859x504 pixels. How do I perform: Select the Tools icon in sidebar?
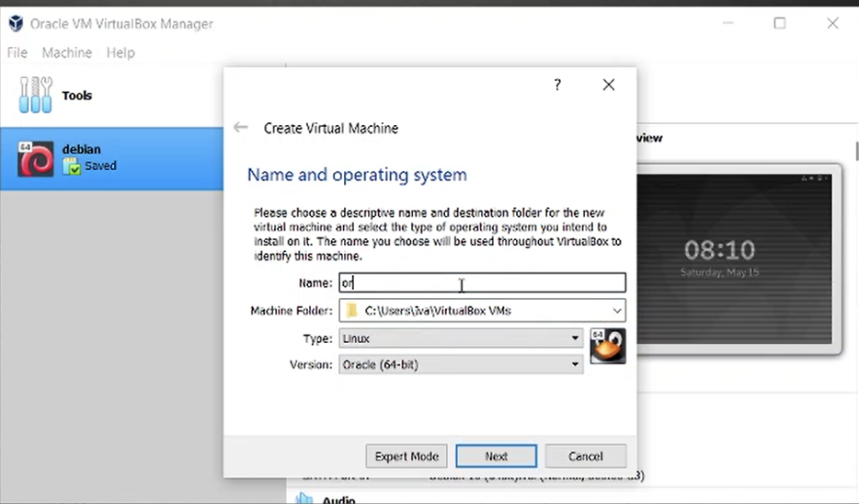pos(35,96)
